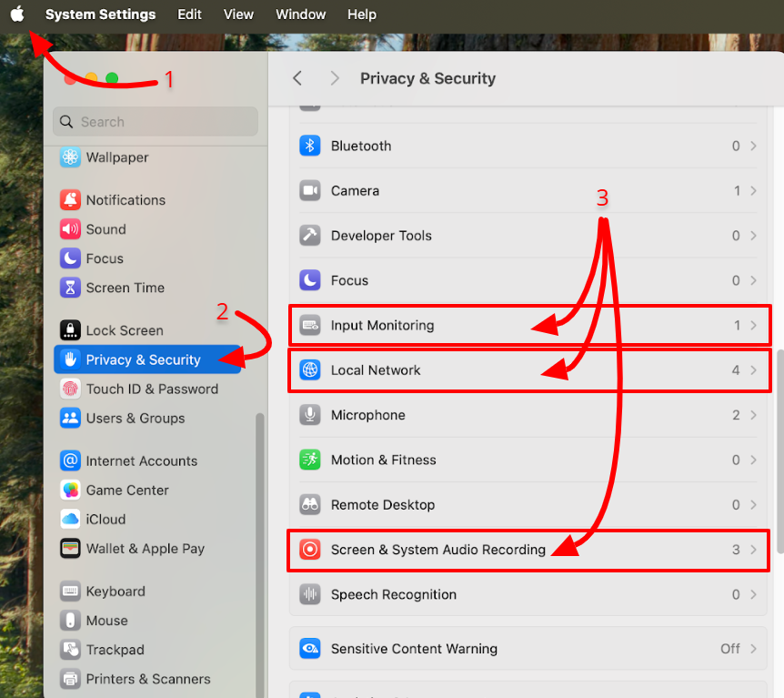Click the Search field in sidebar
This screenshot has width=784, height=698.
pos(156,122)
